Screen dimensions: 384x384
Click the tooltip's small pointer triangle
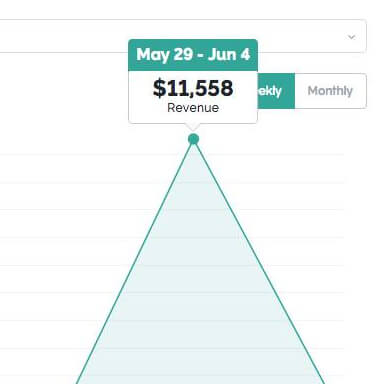tap(193, 127)
